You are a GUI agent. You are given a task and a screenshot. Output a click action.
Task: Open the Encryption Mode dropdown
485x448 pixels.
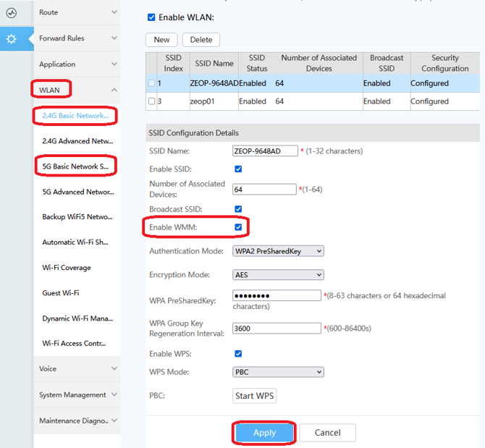278,275
